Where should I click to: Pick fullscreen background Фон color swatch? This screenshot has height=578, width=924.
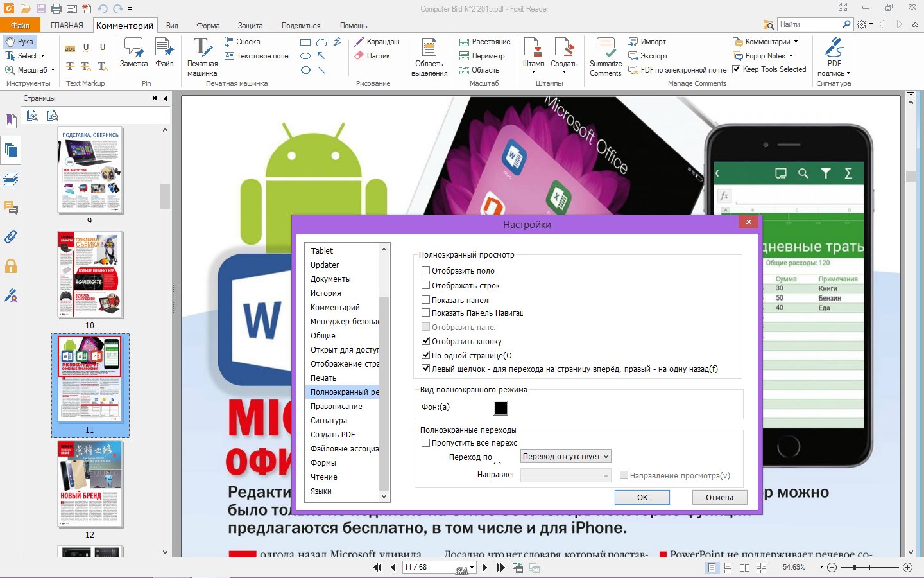point(501,408)
